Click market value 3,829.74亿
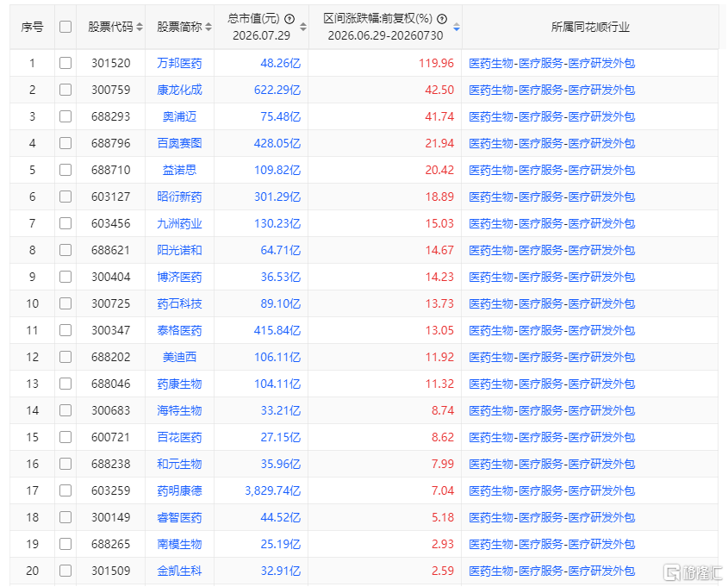The height and width of the screenshot is (587, 728). [273, 490]
